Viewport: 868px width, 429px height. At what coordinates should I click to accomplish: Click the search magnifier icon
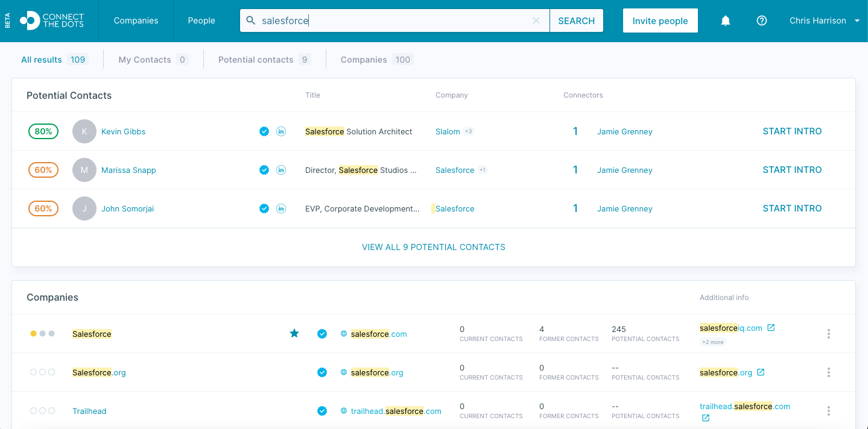[251, 20]
